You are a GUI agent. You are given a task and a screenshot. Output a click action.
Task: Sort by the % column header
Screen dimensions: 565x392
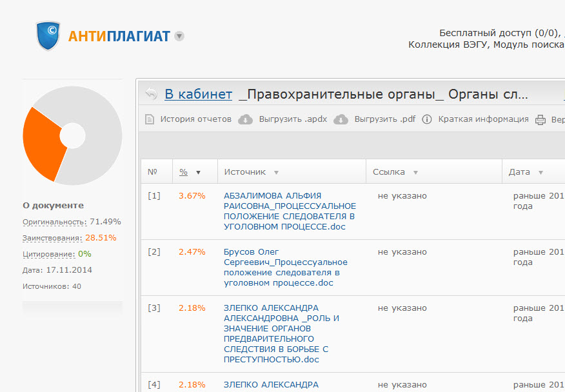pos(183,172)
